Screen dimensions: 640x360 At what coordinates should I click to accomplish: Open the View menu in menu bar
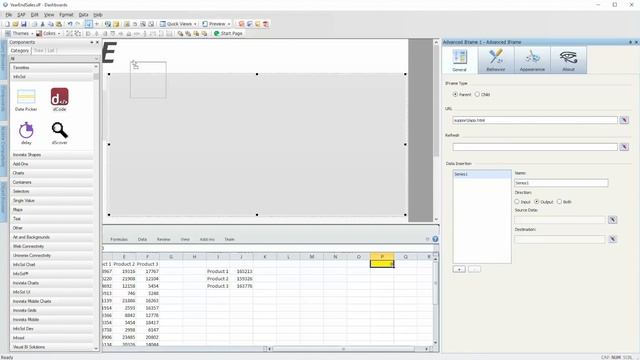(49, 15)
